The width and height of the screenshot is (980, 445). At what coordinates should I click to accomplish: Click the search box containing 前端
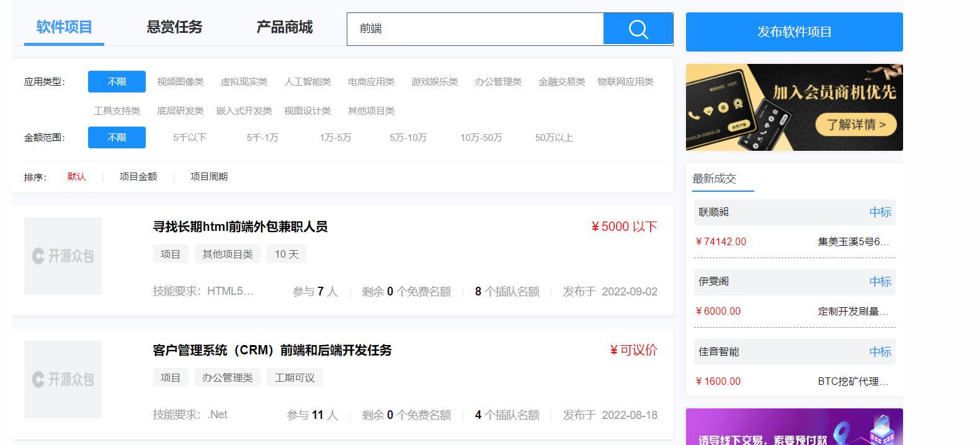[475, 29]
